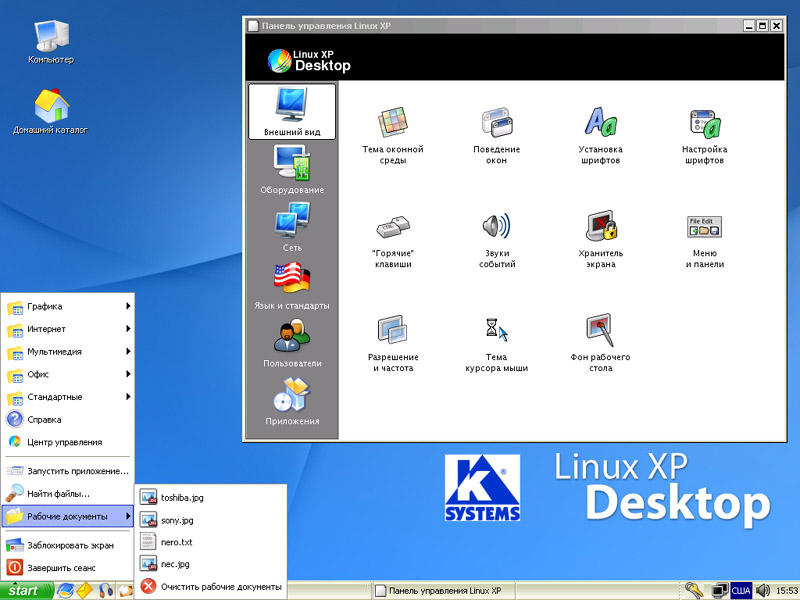800x600 pixels.
Task: Expand the Офис submenu
Action: coord(68,374)
